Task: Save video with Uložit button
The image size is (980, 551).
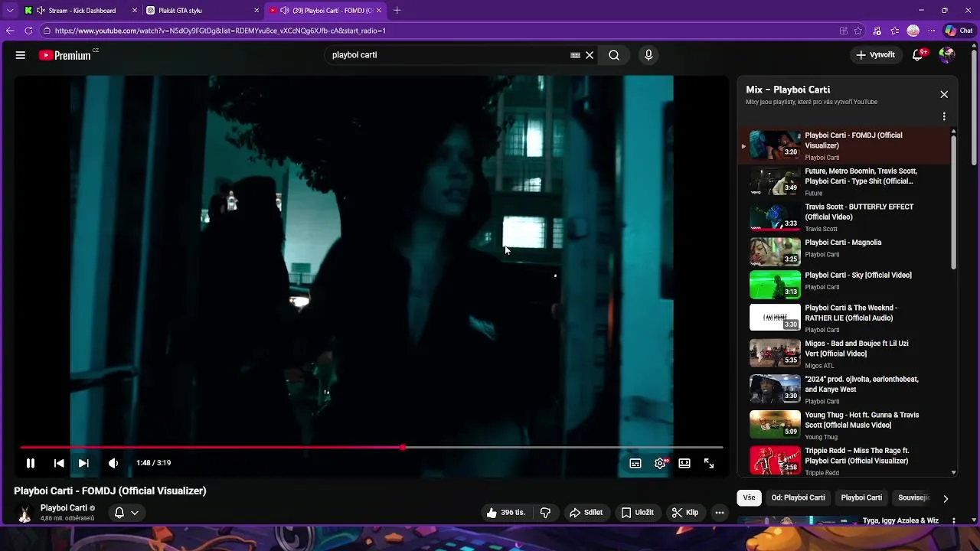Action: click(x=637, y=513)
